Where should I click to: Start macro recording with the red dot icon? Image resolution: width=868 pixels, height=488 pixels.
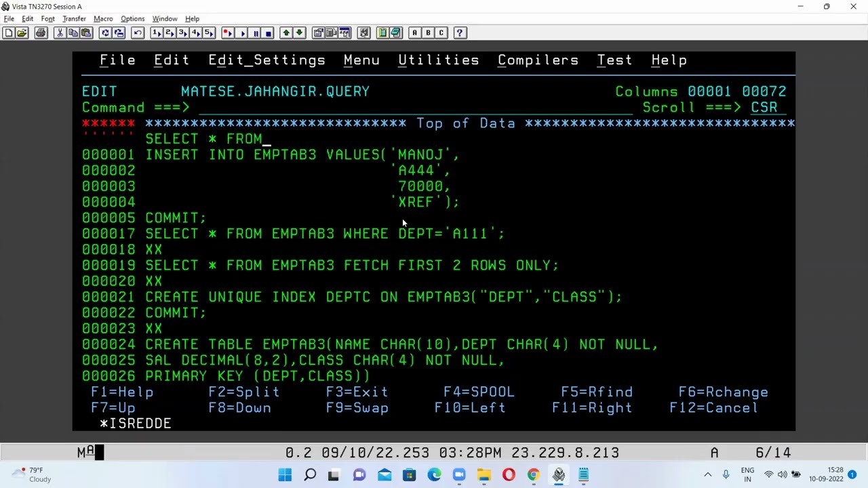click(x=227, y=33)
